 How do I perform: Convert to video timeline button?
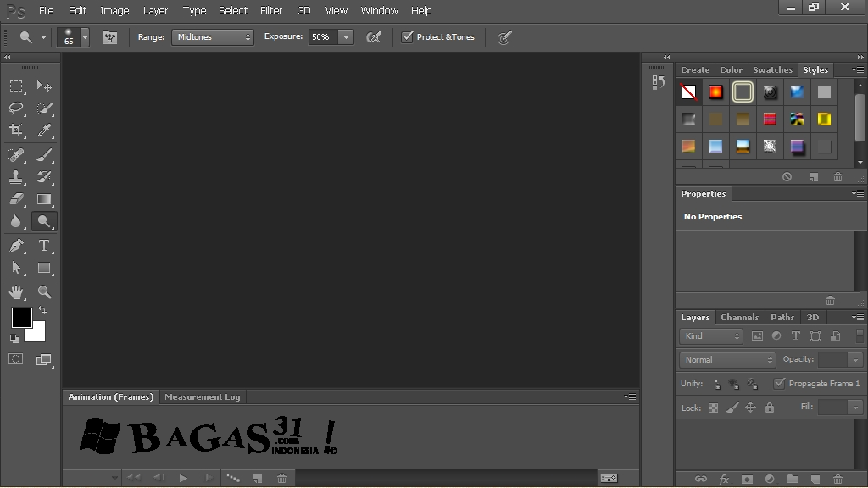(x=609, y=478)
